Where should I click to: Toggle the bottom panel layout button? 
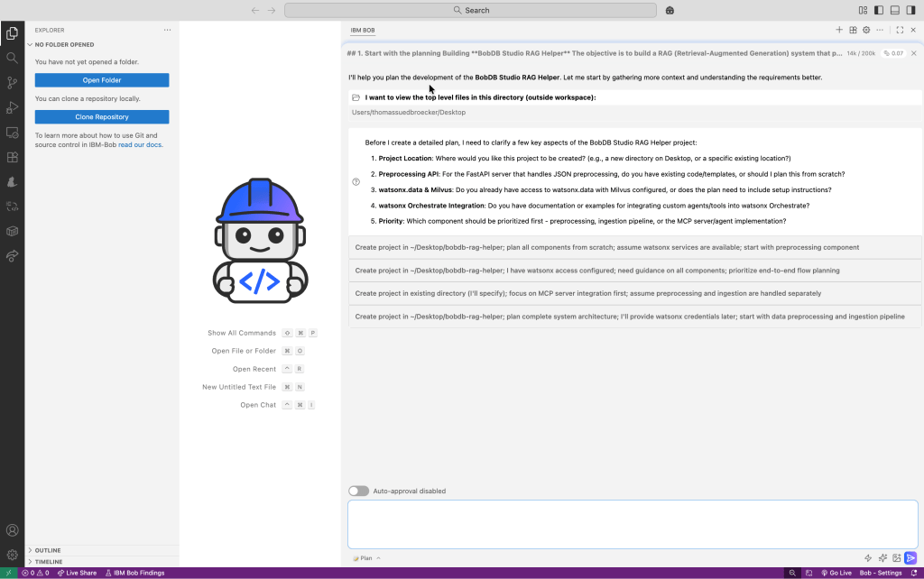coord(895,10)
